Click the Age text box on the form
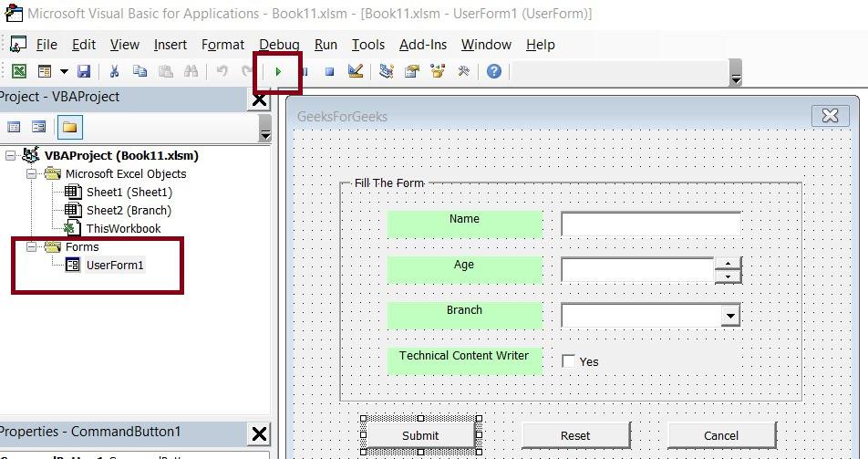Screen dimensions: 868x459 (637, 270)
